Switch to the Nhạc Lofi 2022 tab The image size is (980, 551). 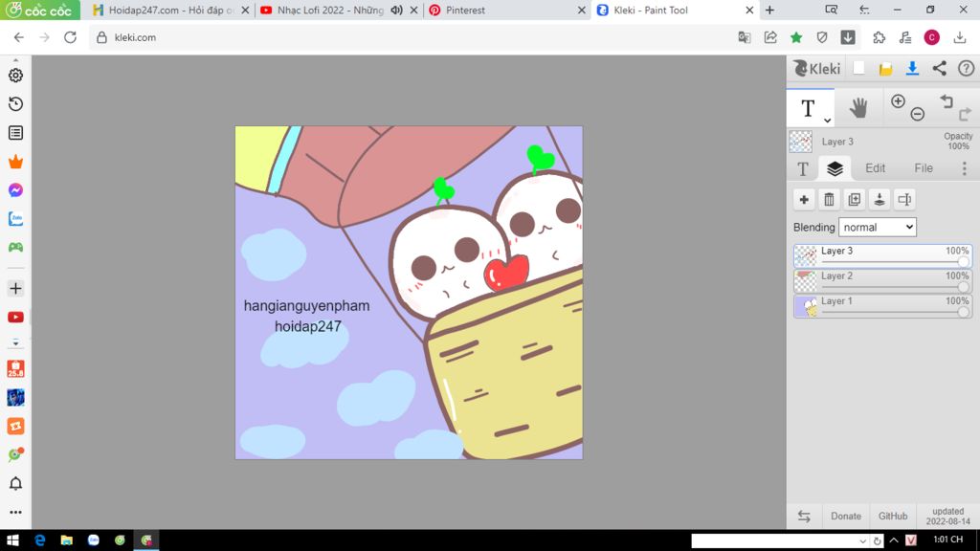tap(330, 10)
